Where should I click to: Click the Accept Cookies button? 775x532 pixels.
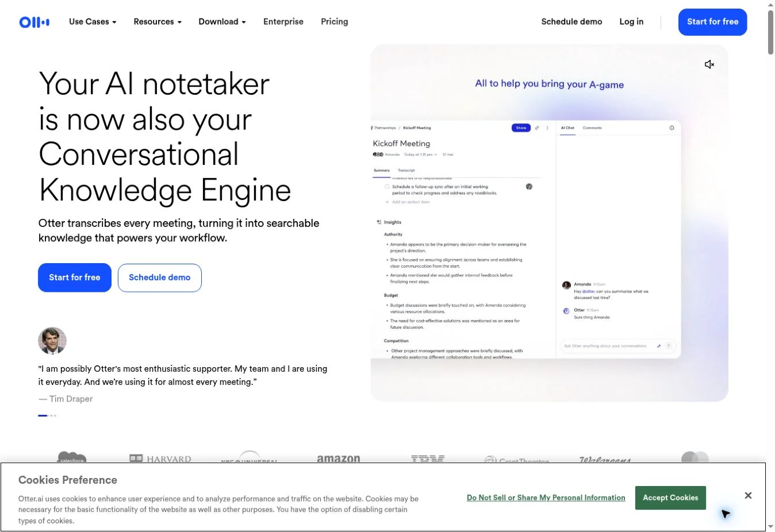(x=670, y=498)
